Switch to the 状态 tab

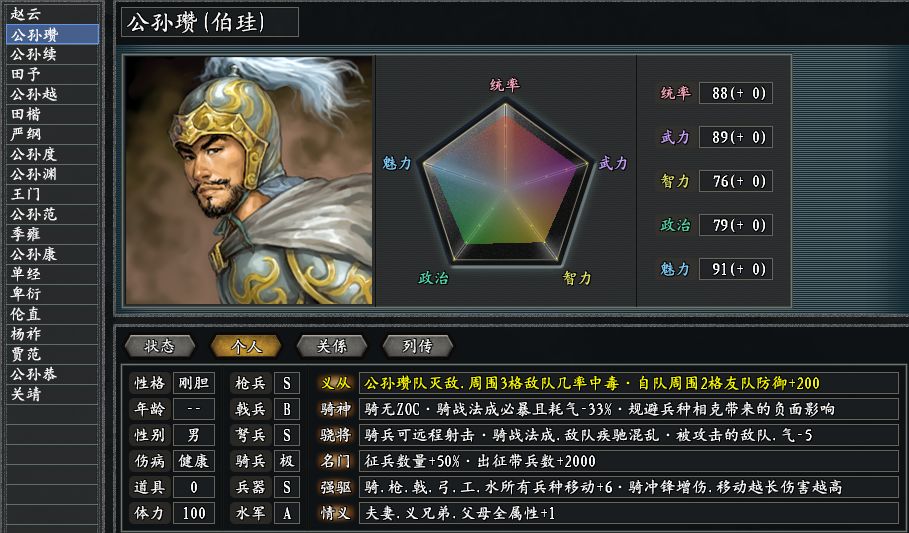pyautogui.click(x=160, y=346)
